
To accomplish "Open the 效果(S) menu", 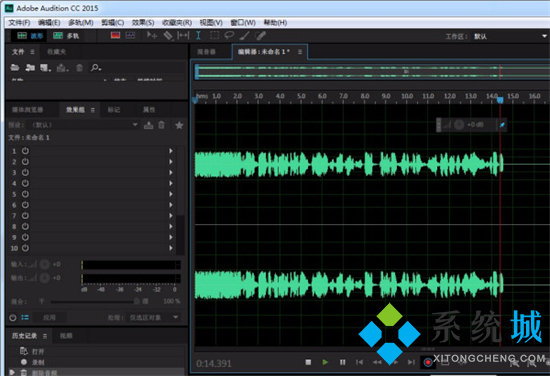I will [x=143, y=23].
